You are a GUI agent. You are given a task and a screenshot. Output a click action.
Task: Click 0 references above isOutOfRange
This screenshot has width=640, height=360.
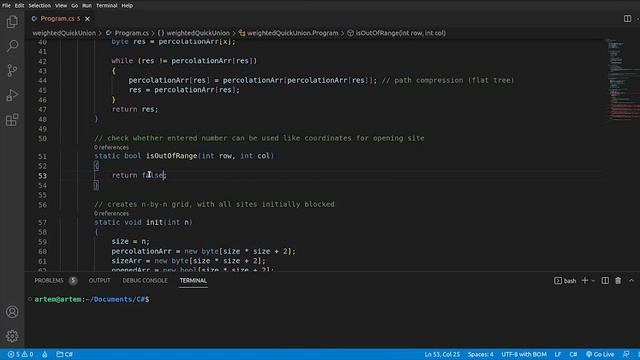point(111,147)
